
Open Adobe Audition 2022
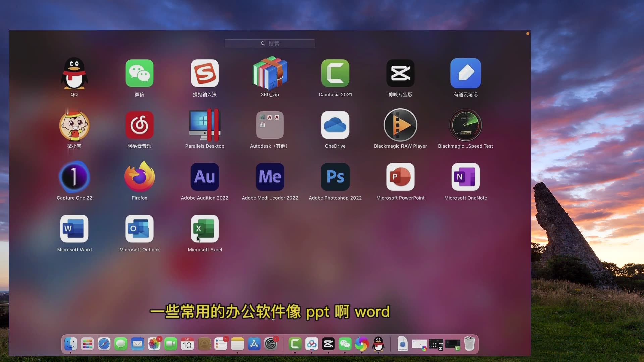(205, 177)
